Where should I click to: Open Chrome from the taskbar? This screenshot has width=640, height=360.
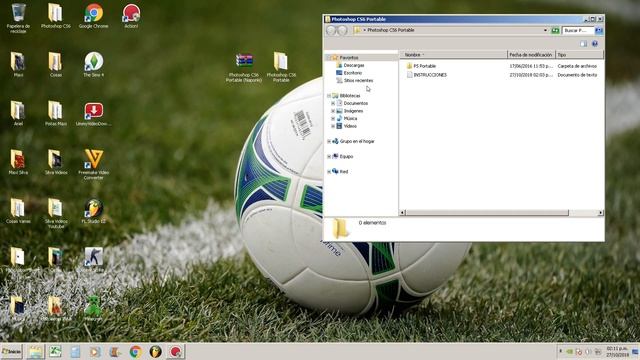[136, 352]
